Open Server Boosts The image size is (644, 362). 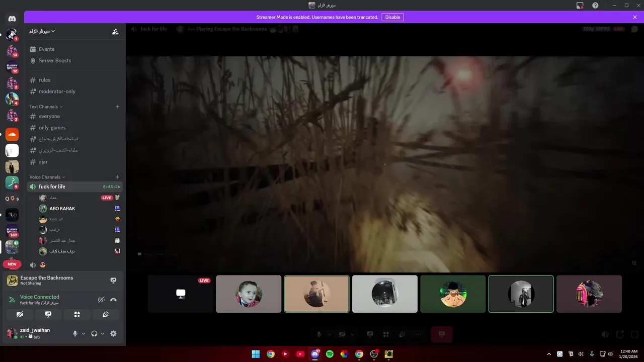[74, 60]
